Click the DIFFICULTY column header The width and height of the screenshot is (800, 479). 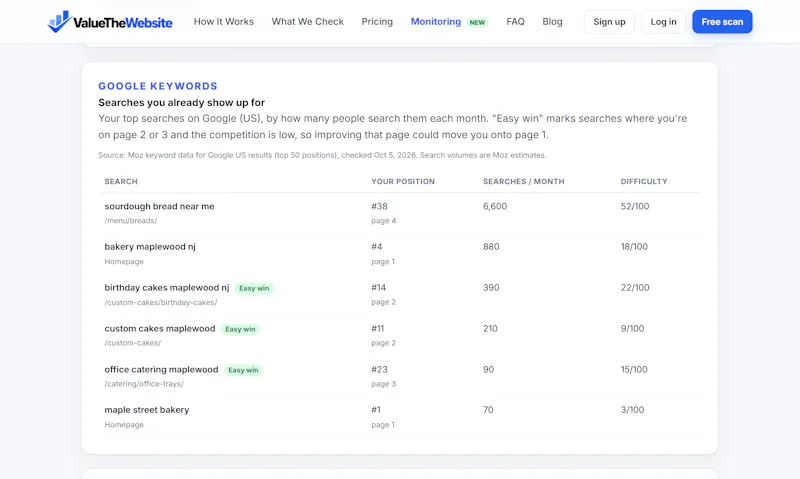point(644,182)
